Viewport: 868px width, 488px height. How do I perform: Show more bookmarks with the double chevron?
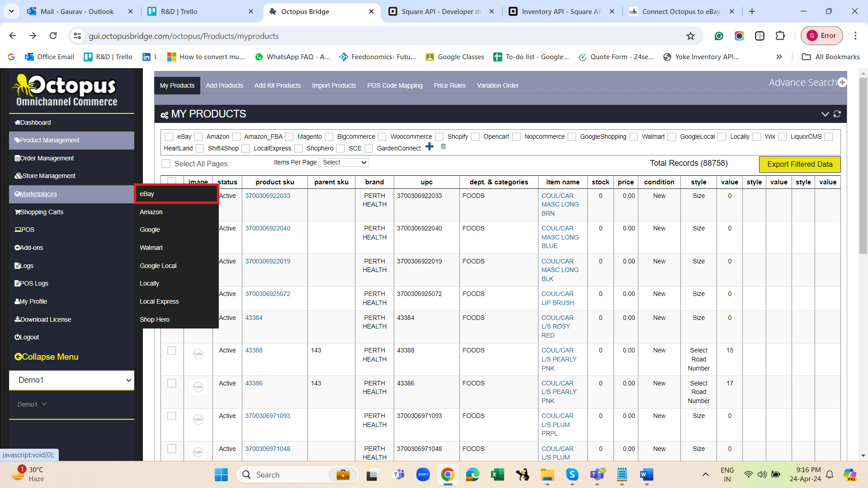779,57
